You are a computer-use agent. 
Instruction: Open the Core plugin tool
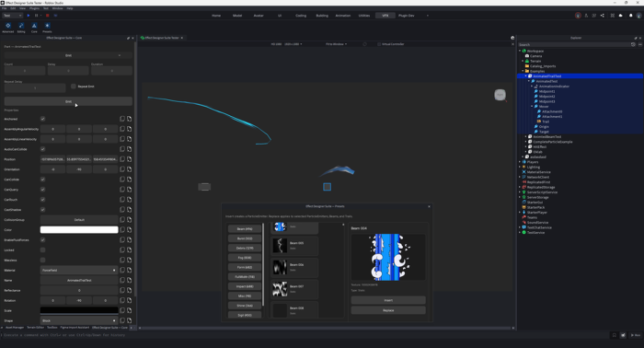click(34, 27)
